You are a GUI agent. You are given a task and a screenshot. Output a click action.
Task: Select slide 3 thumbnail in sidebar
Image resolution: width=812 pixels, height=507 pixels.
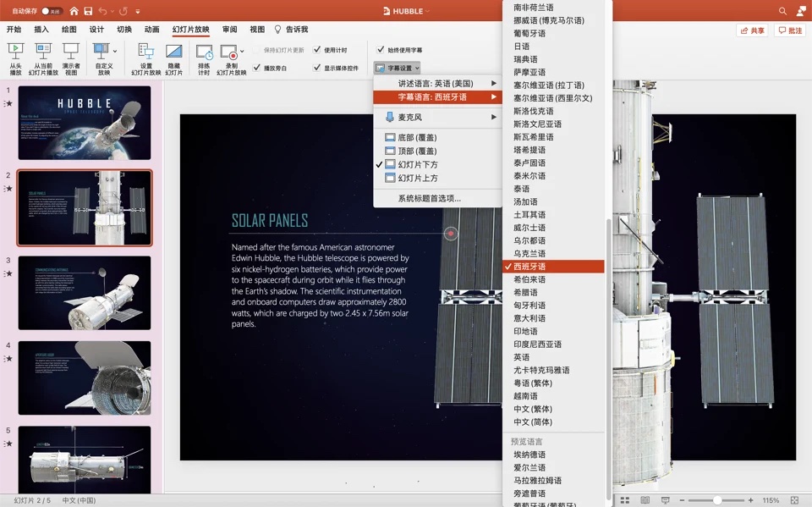click(85, 292)
